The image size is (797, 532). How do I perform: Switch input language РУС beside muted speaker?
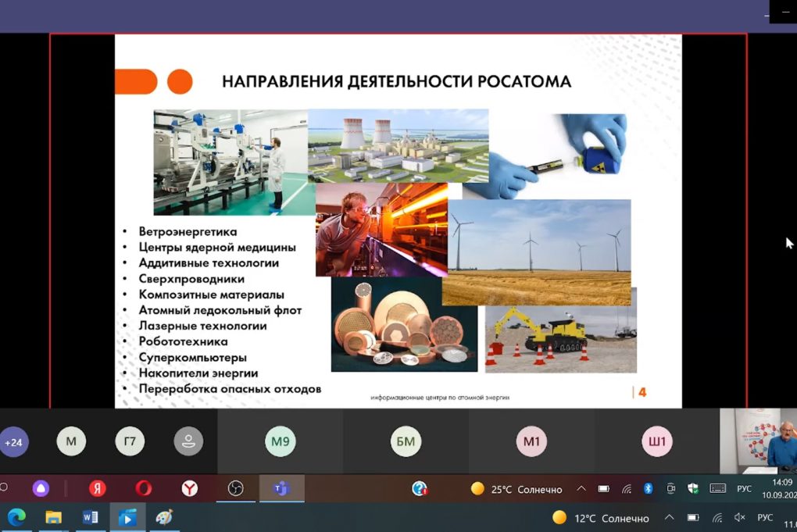(765, 518)
